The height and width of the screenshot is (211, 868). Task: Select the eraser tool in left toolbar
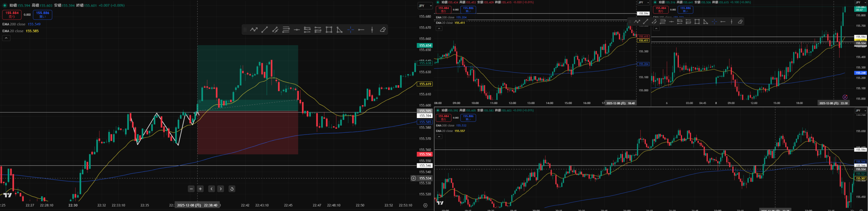coord(383,30)
